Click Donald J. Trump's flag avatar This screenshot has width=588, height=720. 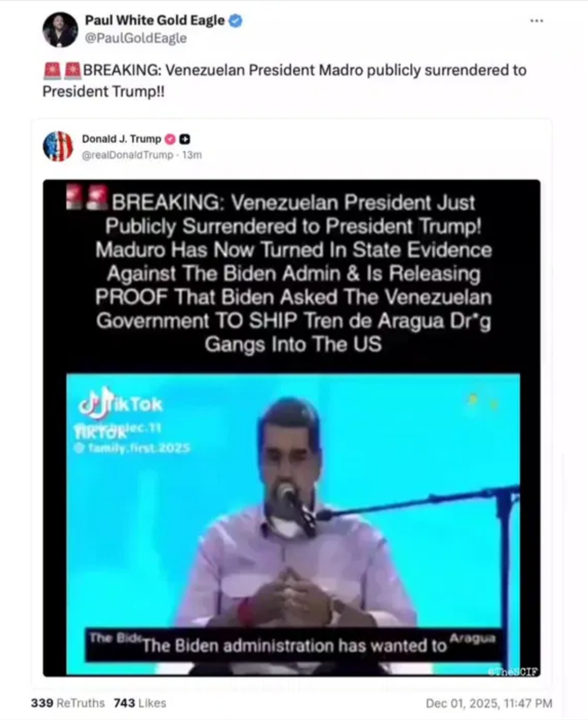tap(58, 147)
